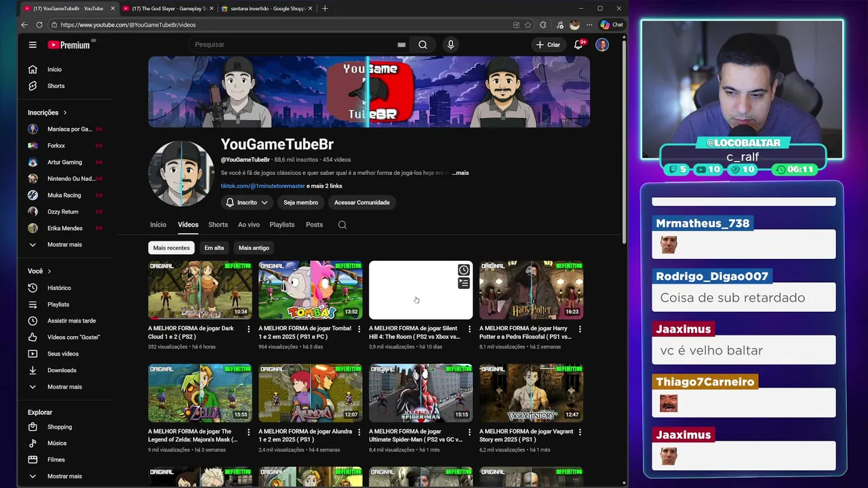Switch to the channel Início tab
This screenshot has width=868, height=488.
point(158,225)
